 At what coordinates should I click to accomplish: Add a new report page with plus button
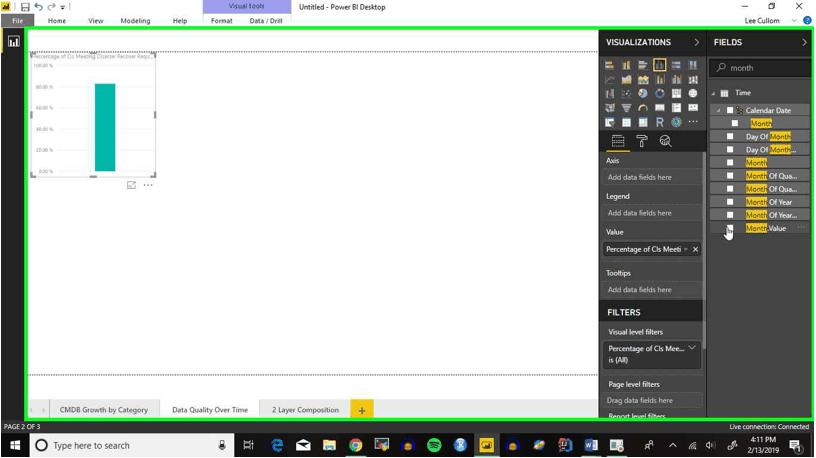362,410
